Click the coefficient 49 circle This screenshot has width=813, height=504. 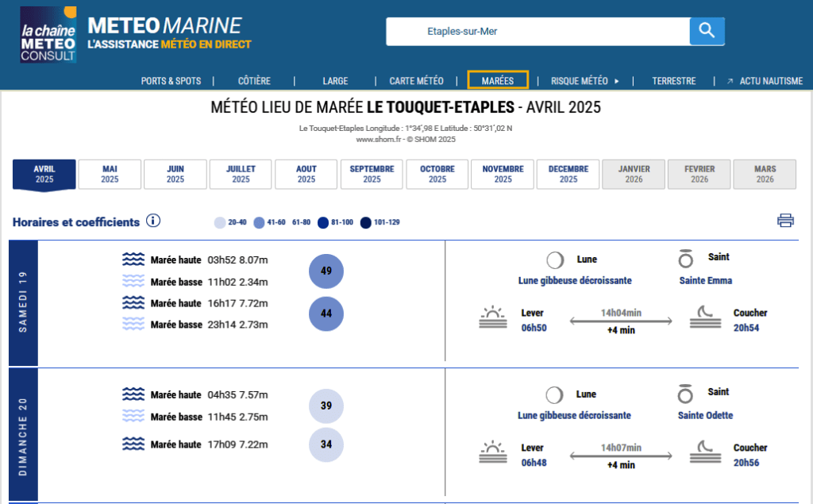click(x=326, y=271)
